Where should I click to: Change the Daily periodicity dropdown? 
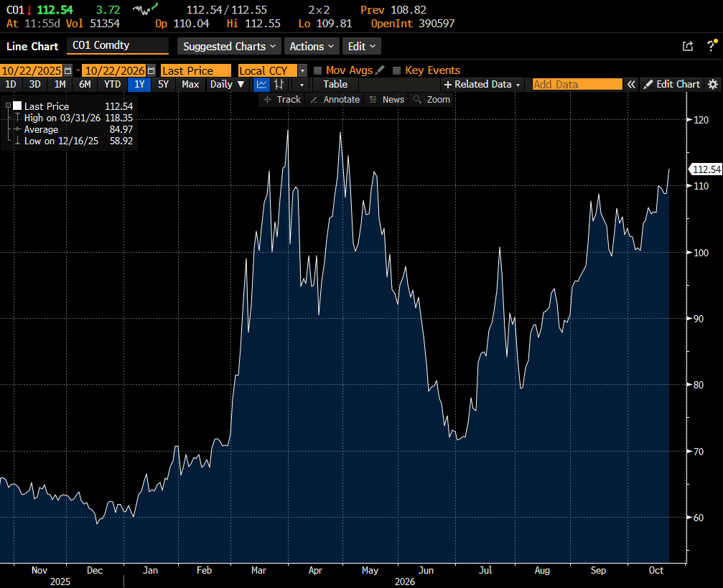227,85
